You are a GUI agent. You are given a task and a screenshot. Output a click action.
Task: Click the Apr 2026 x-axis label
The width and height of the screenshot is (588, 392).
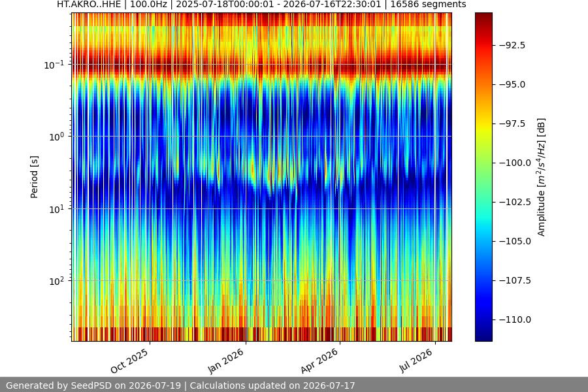[x=319, y=361]
